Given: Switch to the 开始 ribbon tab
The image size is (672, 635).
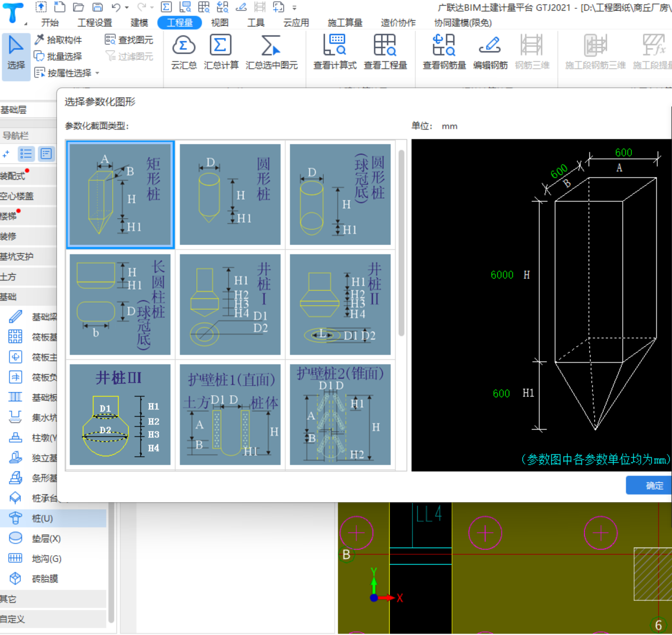Looking at the screenshot, I should click(50, 23).
